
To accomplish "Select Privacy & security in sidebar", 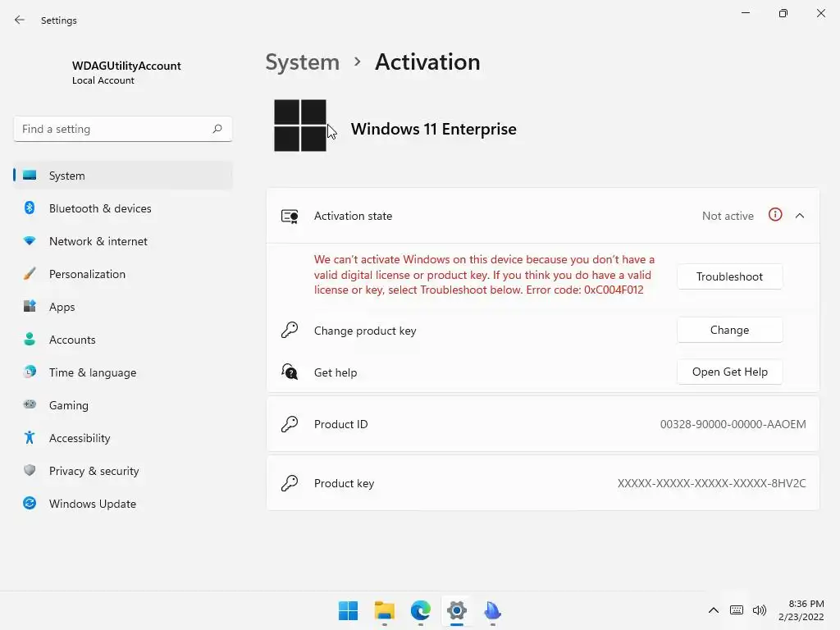I will tap(123, 471).
